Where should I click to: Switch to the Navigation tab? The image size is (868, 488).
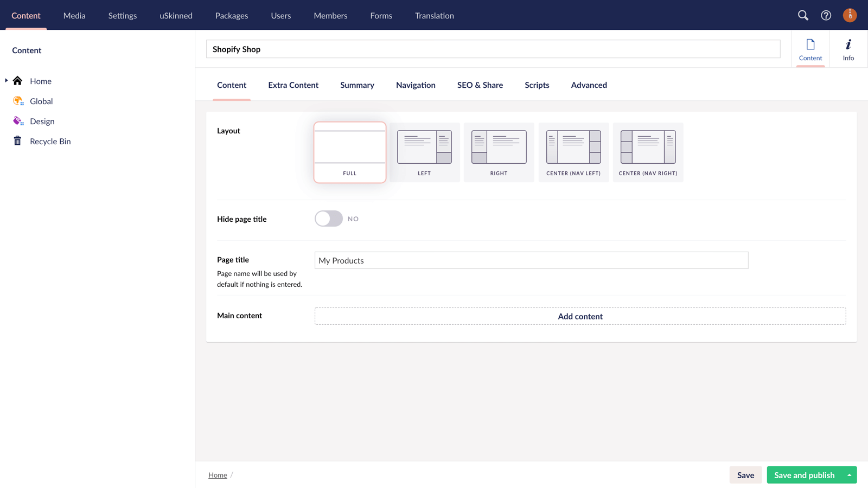pyautogui.click(x=416, y=85)
